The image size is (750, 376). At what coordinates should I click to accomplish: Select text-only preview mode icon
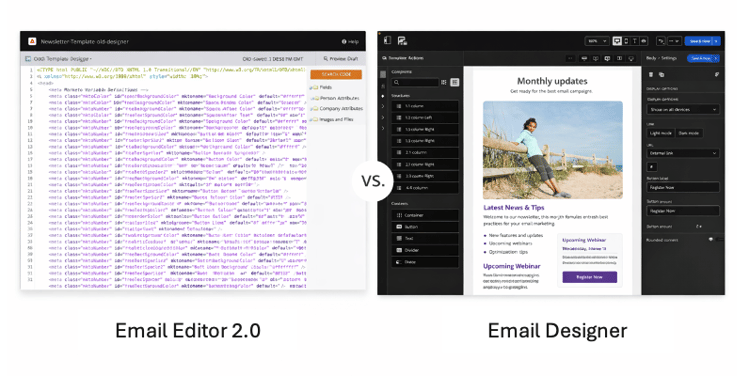635,41
